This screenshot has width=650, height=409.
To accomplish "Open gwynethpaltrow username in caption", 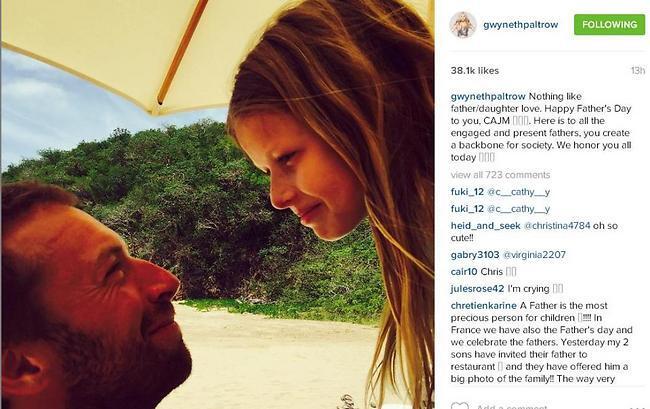I will tap(488, 97).
